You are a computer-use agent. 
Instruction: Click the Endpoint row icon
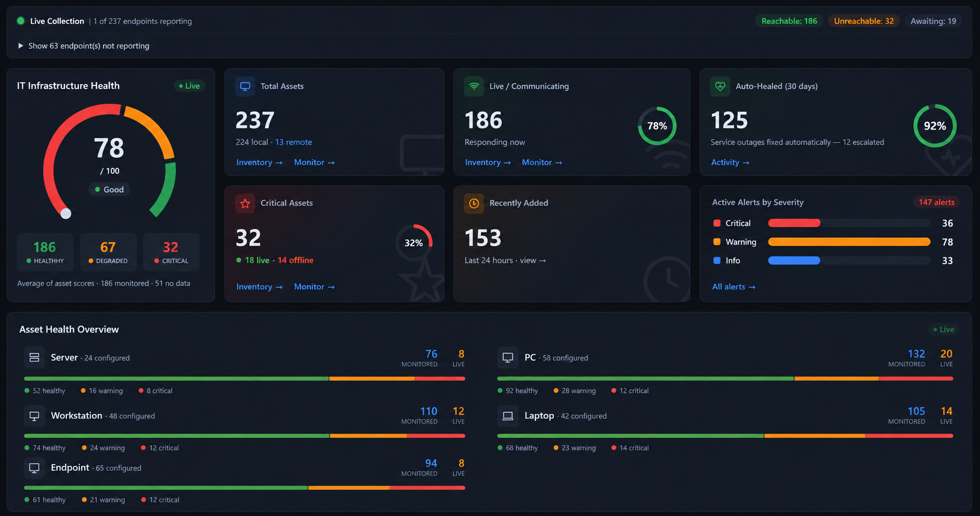pos(34,468)
